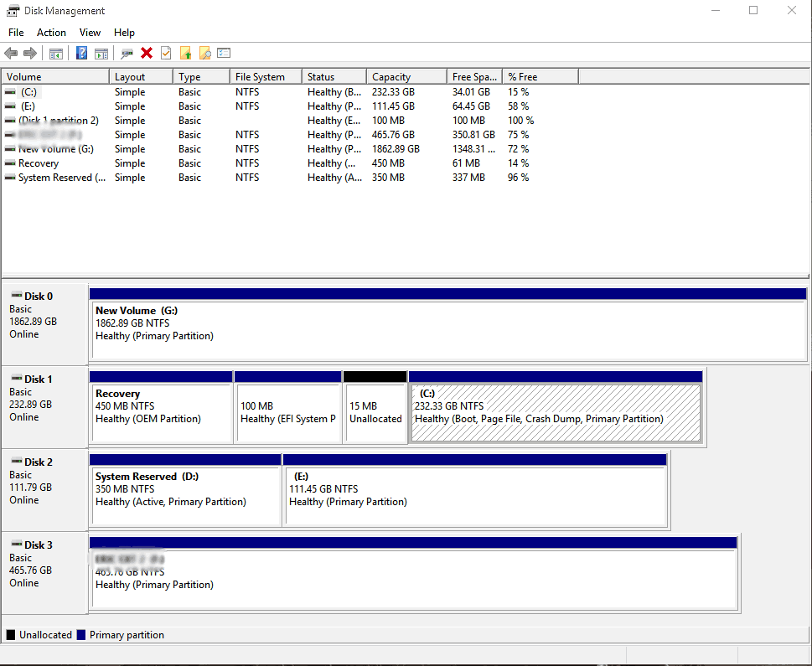Open the View menu
The width and height of the screenshot is (812, 666).
90,32
